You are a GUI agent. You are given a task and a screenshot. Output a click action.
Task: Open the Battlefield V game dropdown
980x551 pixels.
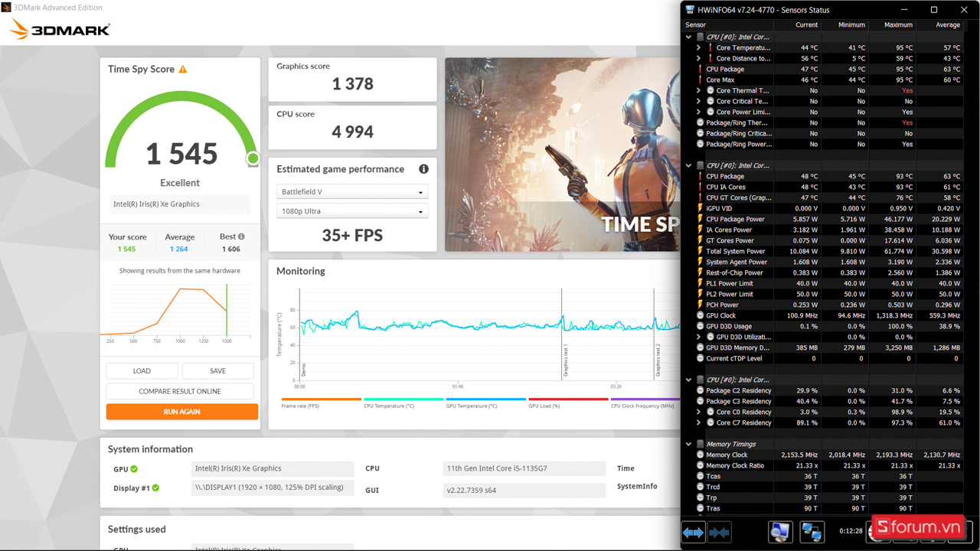coord(352,191)
